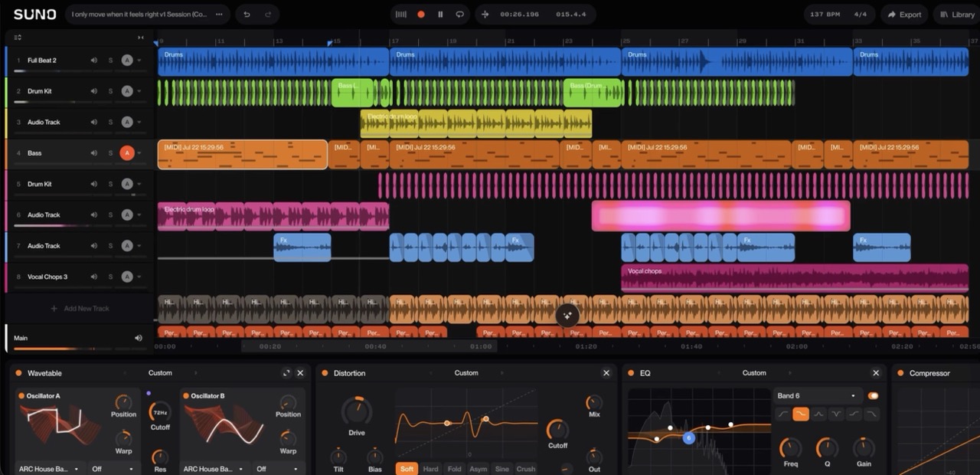Image resolution: width=980 pixels, height=475 pixels.
Task: Select the Hard distortion mode
Action: pyautogui.click(x=431, y=469)
